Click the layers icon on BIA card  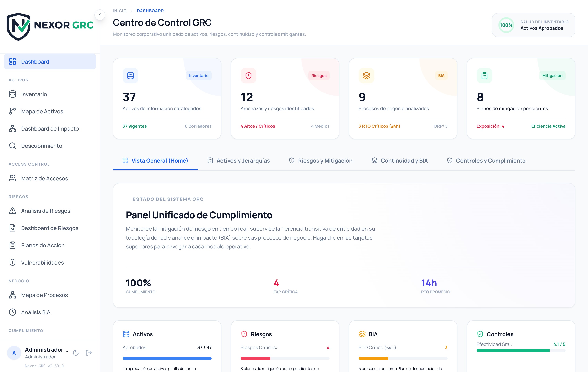pos(366,76)
